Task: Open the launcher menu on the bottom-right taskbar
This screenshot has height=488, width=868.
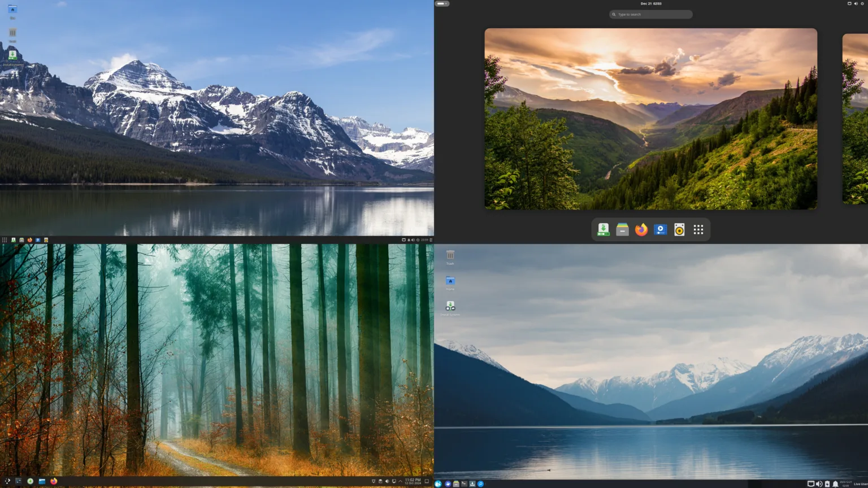Action: (439, 483)
